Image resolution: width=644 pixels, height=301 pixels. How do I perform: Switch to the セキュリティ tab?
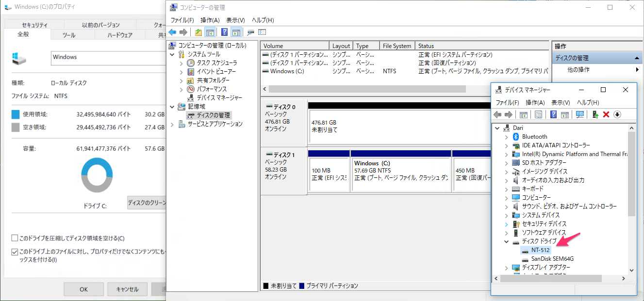(x=34, y=25)
